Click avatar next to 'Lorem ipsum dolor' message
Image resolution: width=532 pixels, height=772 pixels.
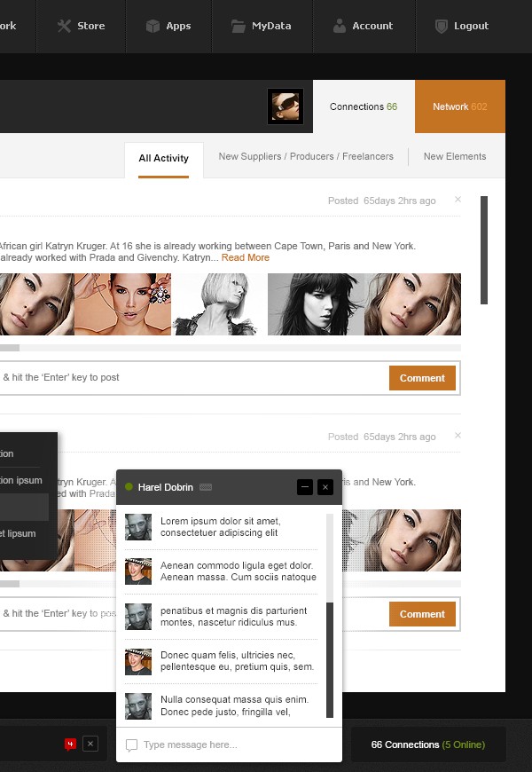(138, 527)
